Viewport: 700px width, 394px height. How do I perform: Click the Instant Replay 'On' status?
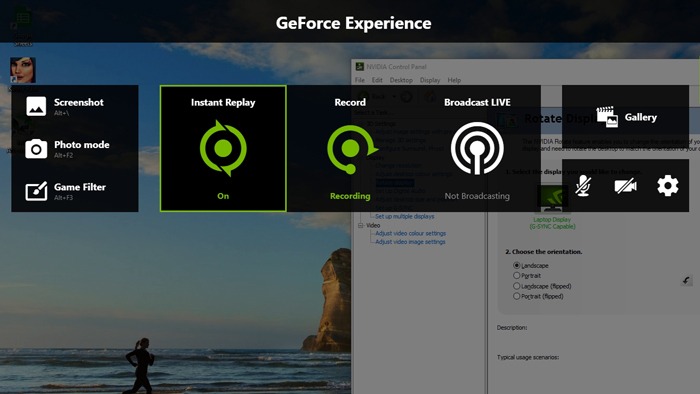[x=223, y=196]
